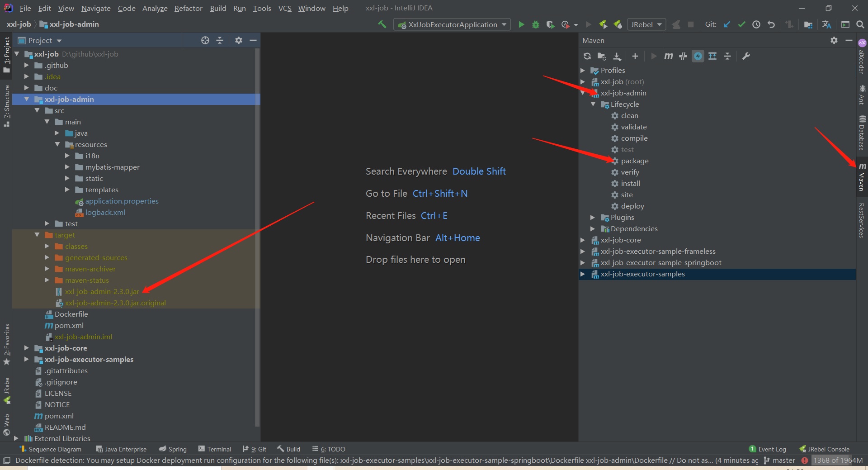Open the Refactor menu
868x470 pixels.
[188, 8]
